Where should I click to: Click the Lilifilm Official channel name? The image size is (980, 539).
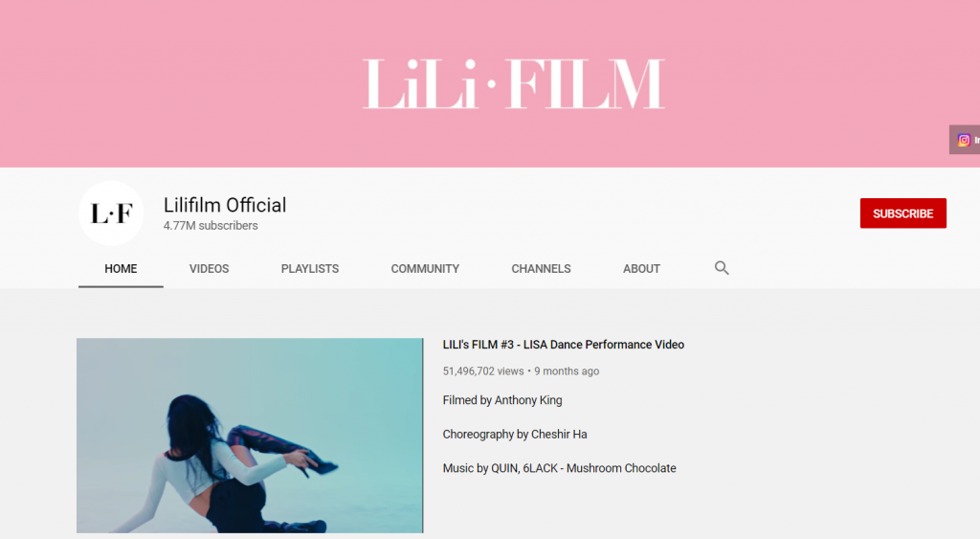click(x=225, y=205)
